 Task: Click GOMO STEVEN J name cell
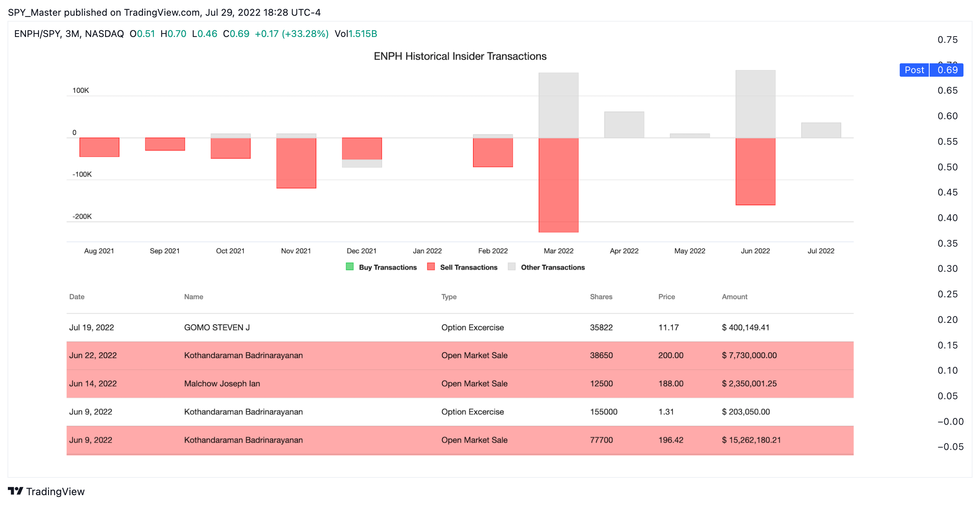217,328
